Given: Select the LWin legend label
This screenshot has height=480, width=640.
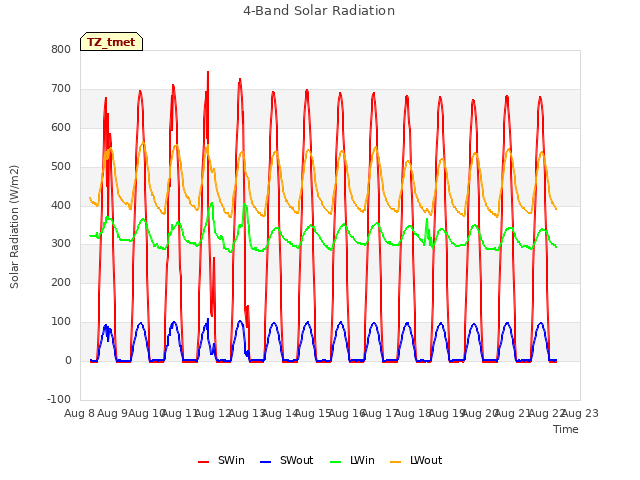Looking at the screenshot, I should tap(362, 460).
